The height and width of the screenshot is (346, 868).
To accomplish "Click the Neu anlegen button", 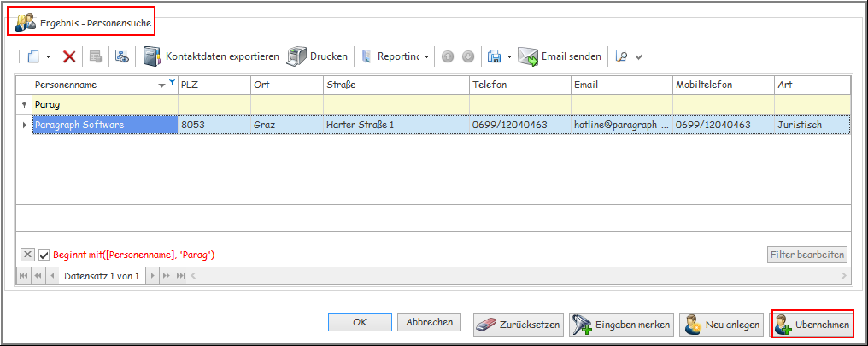I will coord(722,325).
